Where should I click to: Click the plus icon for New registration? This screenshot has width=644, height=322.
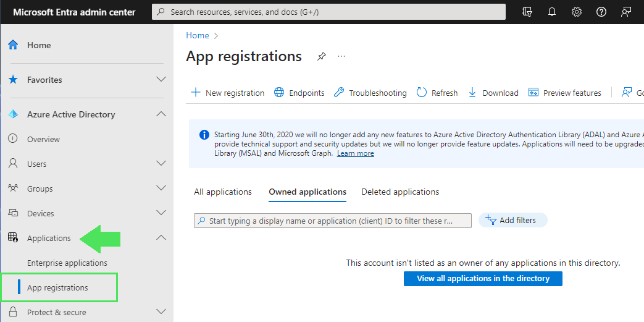point(196,93)
